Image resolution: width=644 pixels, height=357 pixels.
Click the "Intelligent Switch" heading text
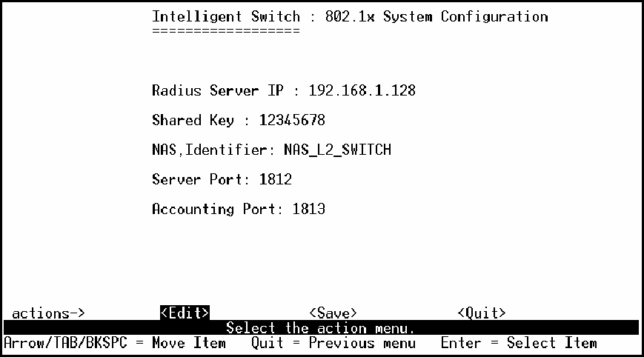click(226, 16)
